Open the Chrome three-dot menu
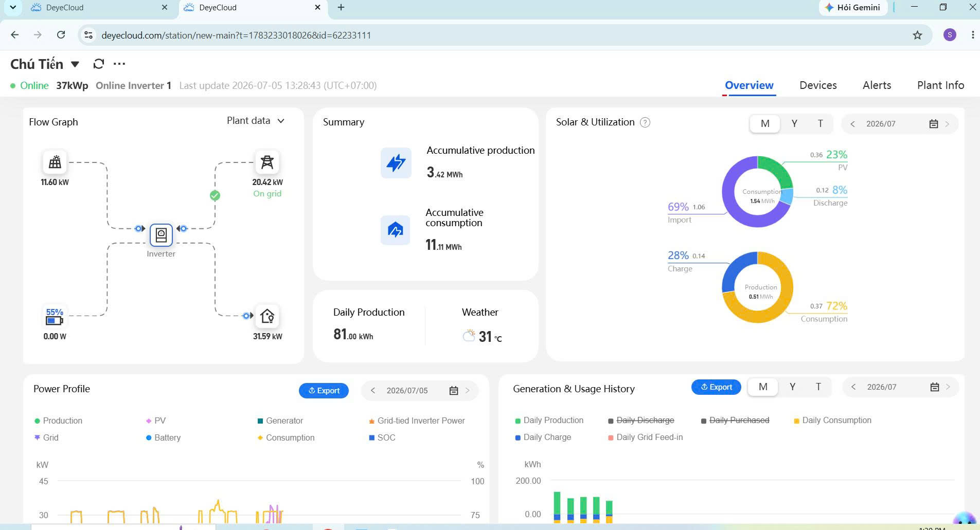 coord(972,35)
